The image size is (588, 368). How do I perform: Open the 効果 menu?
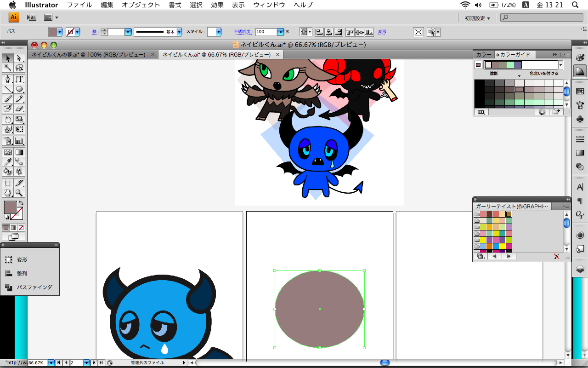tap(217, 5)
